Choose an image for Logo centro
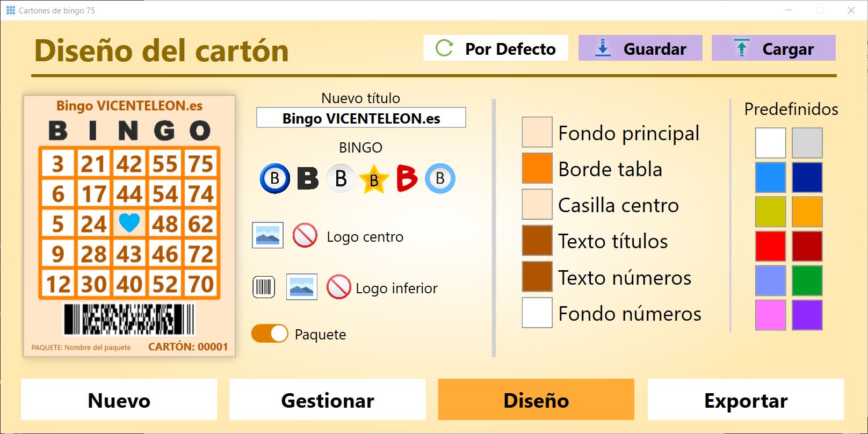Screen dimensions: 868x434 coord(267,235)
